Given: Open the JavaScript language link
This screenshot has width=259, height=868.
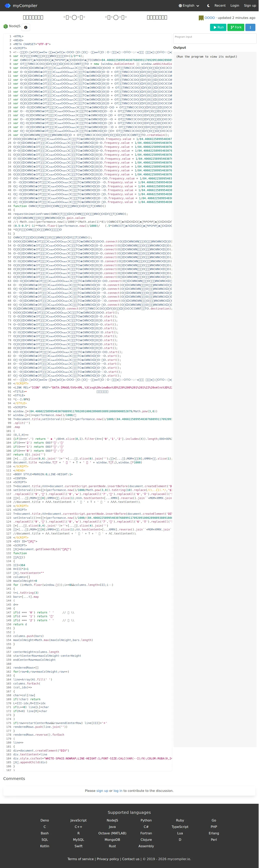Looking at the screenshot, I should click(x=79, y=820).
